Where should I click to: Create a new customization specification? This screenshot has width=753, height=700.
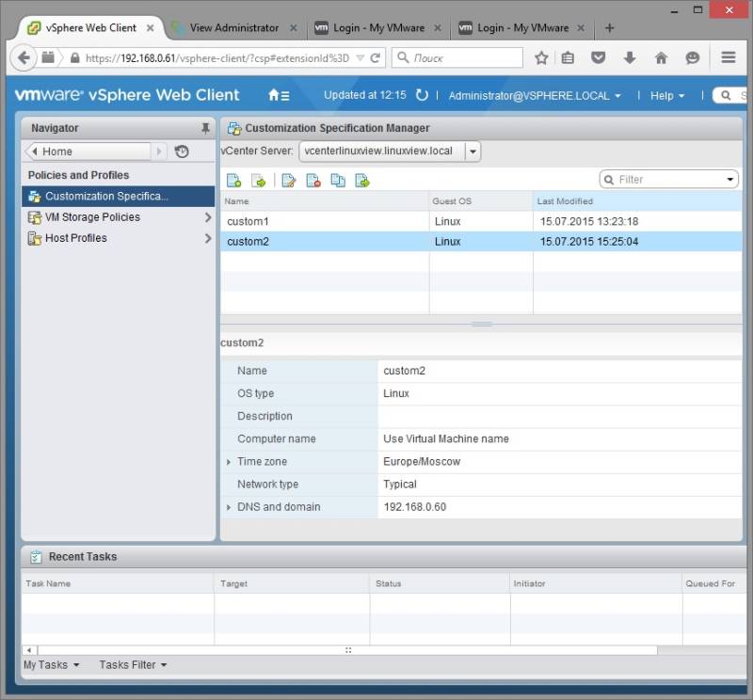point(233,181)
